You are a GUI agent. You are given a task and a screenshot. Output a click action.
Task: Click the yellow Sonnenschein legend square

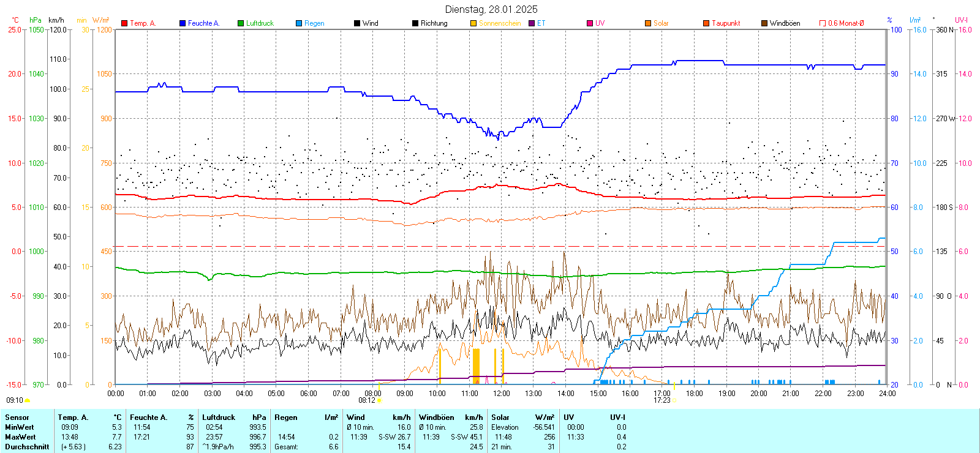pos(473,23)
